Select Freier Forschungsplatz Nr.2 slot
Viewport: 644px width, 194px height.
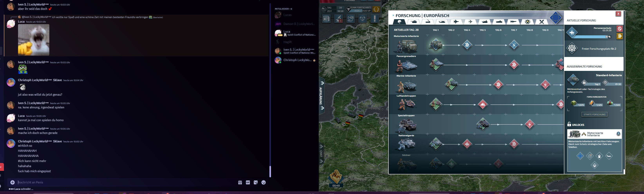pyautogui.click(x=594, y=49)
